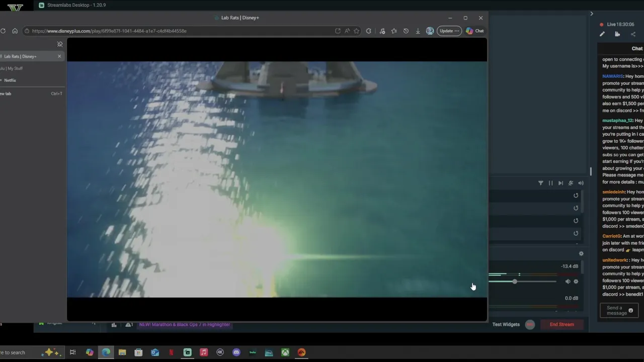Open the stats bars icon in Streamlabs footer

click(x=114, y=325)
